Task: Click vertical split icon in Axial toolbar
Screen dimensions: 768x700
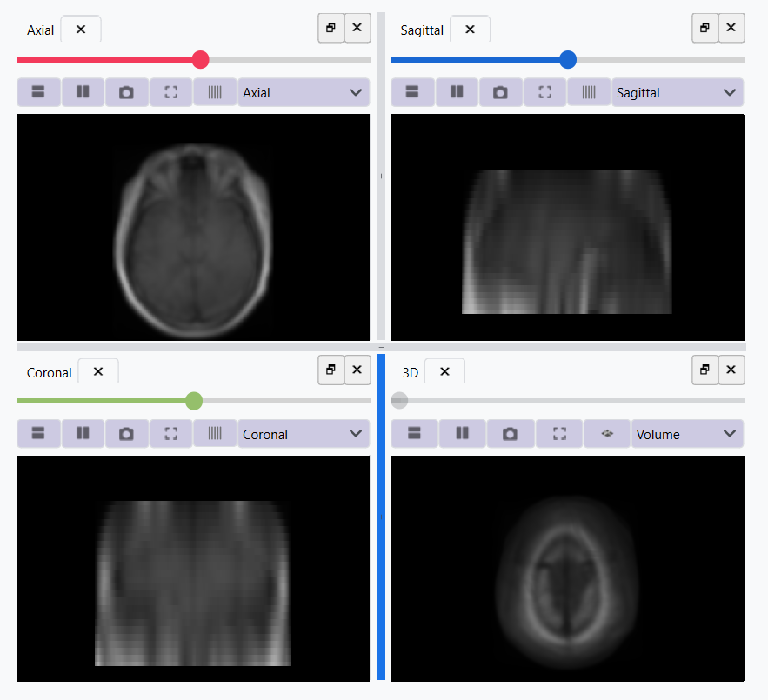Action: 83,92
